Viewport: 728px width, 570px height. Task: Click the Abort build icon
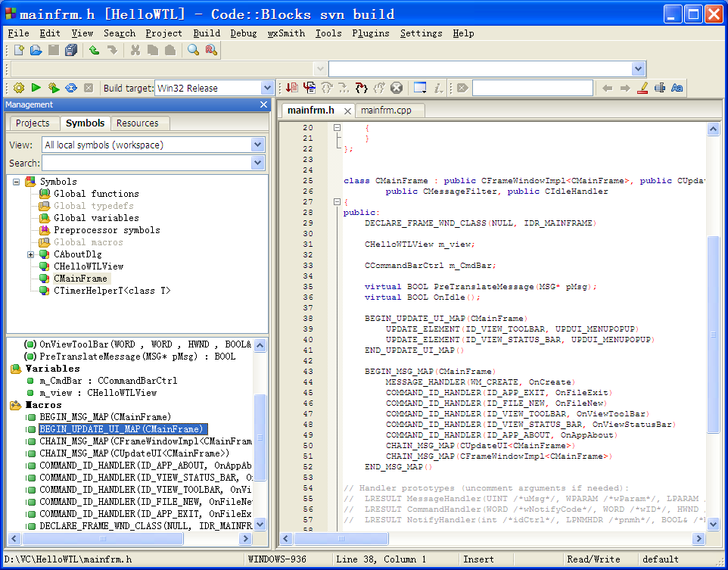[x=89, y=88]
